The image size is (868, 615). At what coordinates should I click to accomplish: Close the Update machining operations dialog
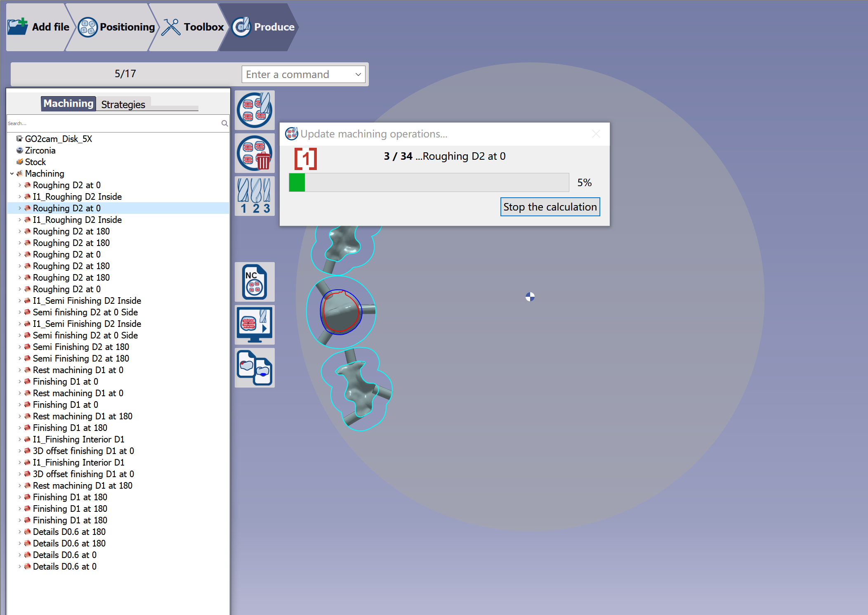596,134
